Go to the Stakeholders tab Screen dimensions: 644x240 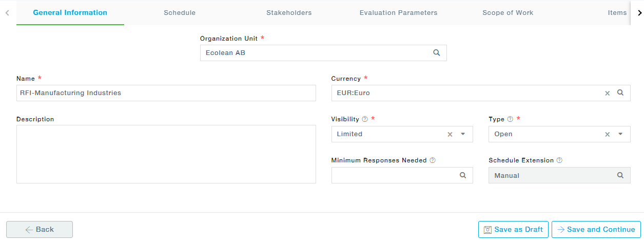[x=289, y=13]
